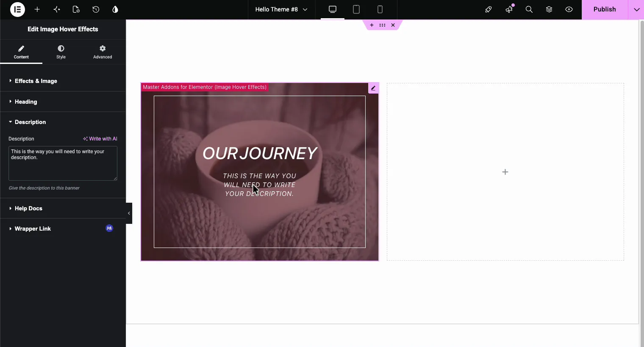The height and width of the screenshot is (347, 644).
Task: Open the What's New megaphone icon
Action: (509, 9)
